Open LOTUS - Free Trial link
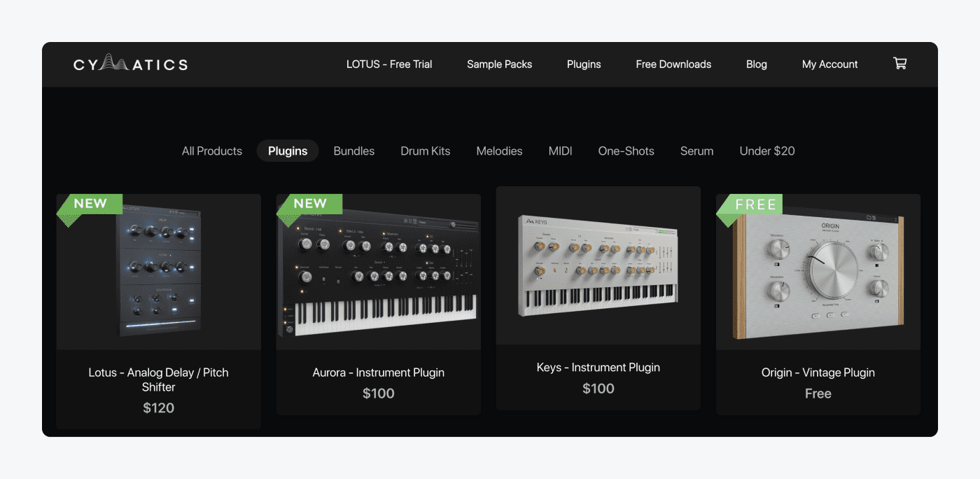Image resolution: width=980 pixels, height=479 pixels. 389,64
